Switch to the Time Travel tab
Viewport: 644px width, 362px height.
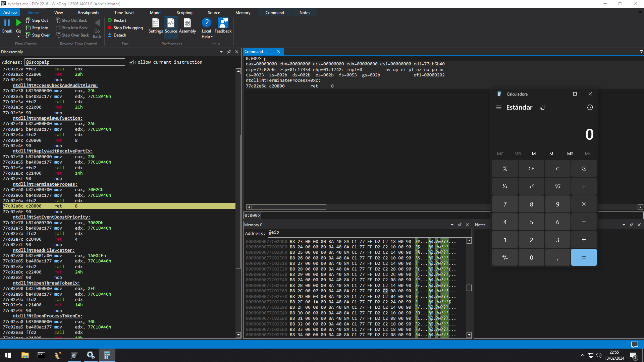124,13
